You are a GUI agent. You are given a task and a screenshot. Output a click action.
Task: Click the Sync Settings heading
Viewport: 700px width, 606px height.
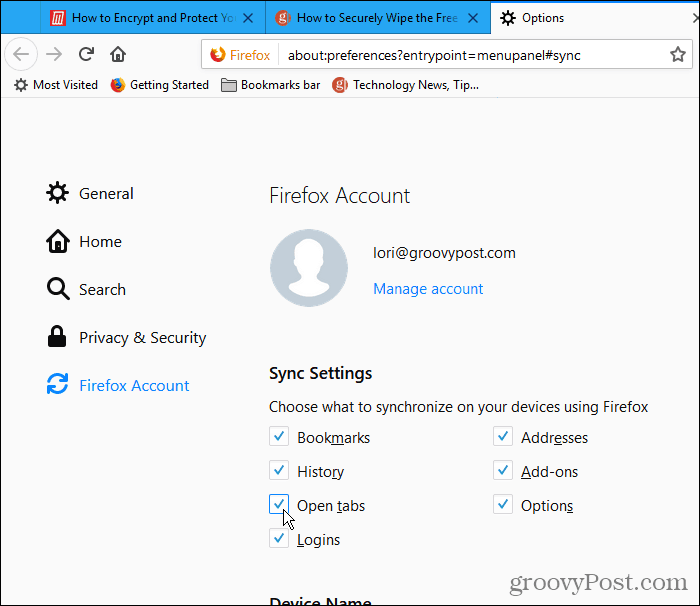[321, 373]
